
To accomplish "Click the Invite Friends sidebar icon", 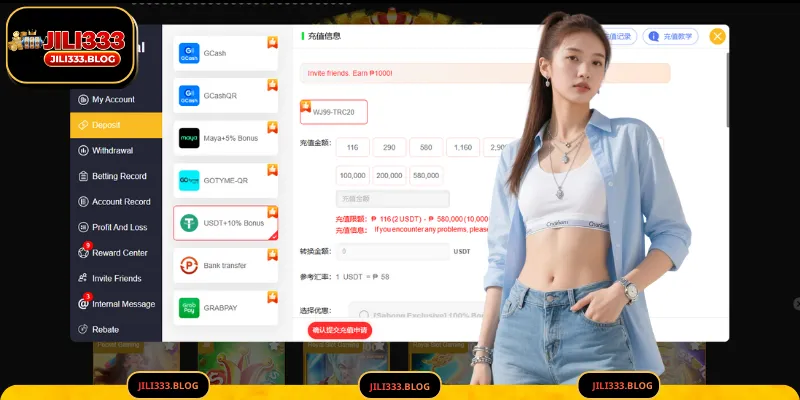I will pos(83,278).
